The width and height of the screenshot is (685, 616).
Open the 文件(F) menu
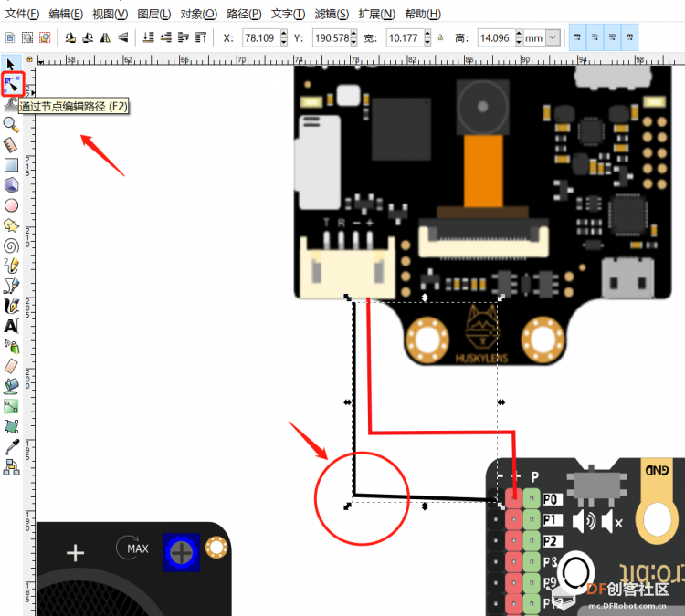click(x=22, y=14)
